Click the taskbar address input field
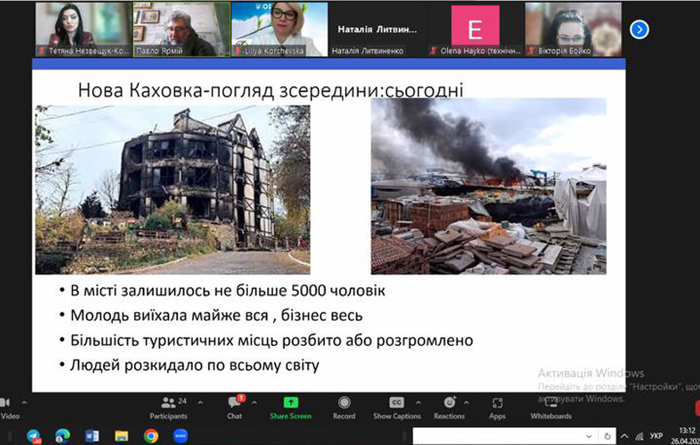The width and height of the screenshot is (700, 445). tap(498, 436)
